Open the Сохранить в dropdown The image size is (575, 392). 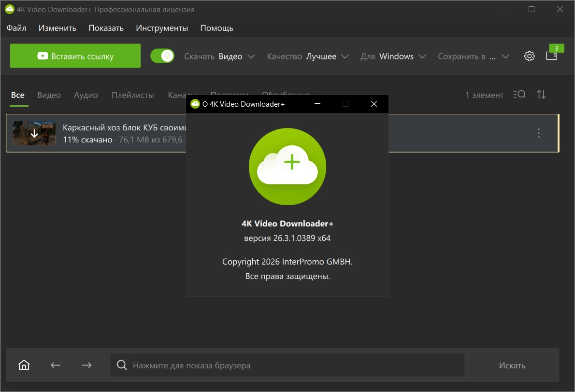474,56
